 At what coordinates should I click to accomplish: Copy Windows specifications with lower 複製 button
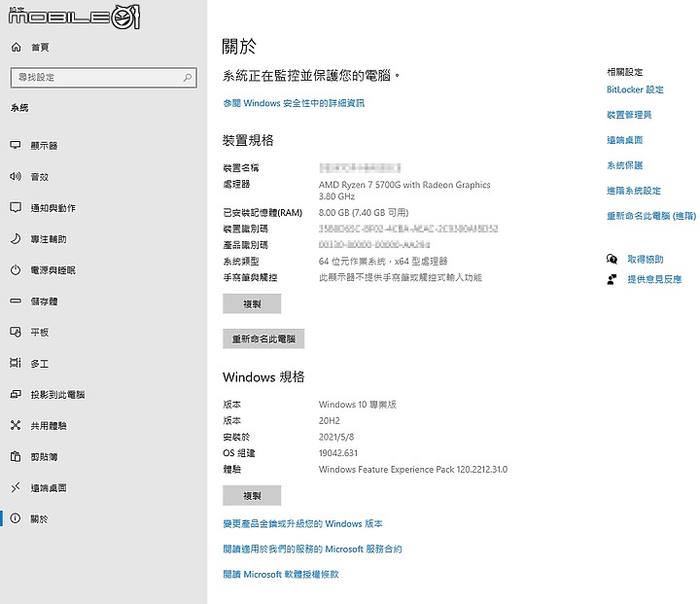pyautogui.click(x=252, y=495)
